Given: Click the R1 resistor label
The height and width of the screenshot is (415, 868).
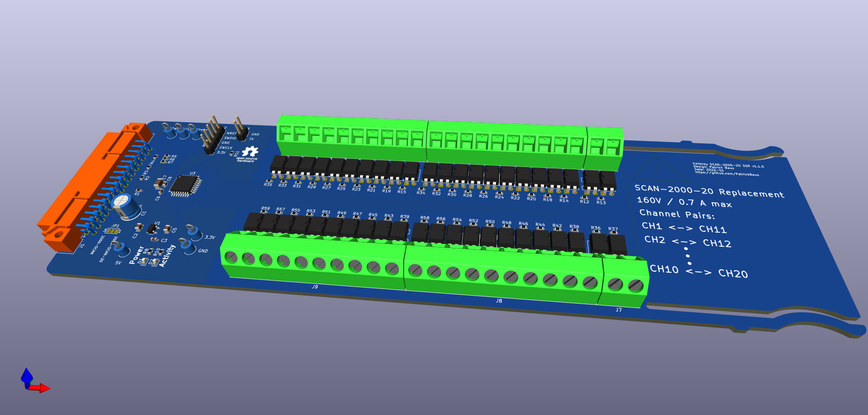Looking at the screenshot, I should [137, 194].
